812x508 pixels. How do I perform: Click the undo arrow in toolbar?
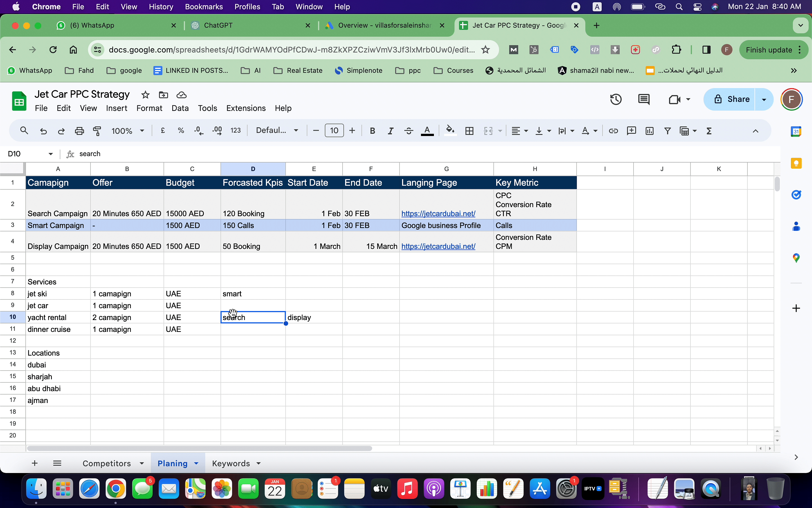point(43,131)
